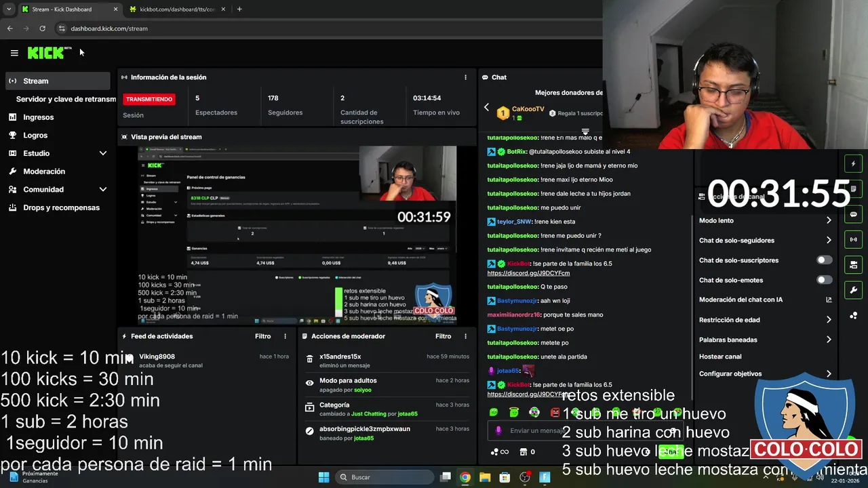Open Chat de solo-seguidores chevron
Image resolution: width=868 pixels, height=488 pixels.
pyautogui.click(x=829, y=240)
